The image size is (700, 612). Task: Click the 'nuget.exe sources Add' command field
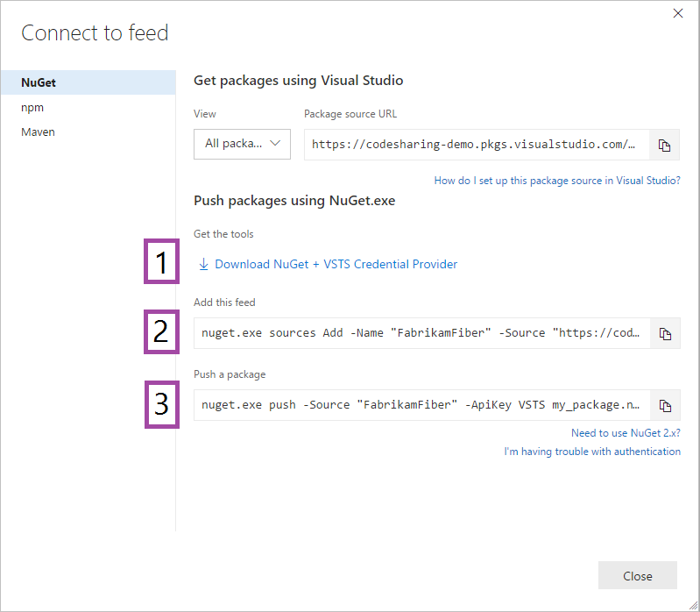click(x=422, y=333)
